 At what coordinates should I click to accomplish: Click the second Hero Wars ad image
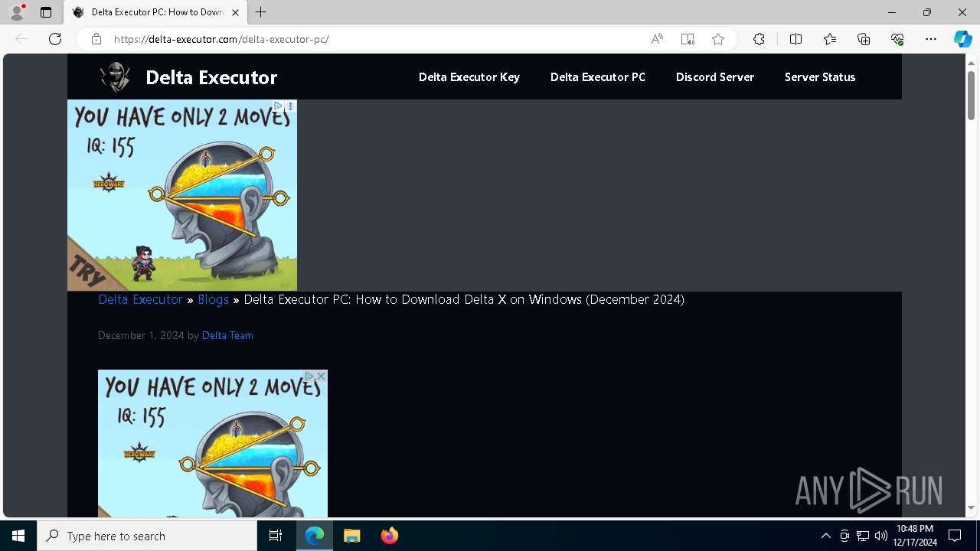213,444
